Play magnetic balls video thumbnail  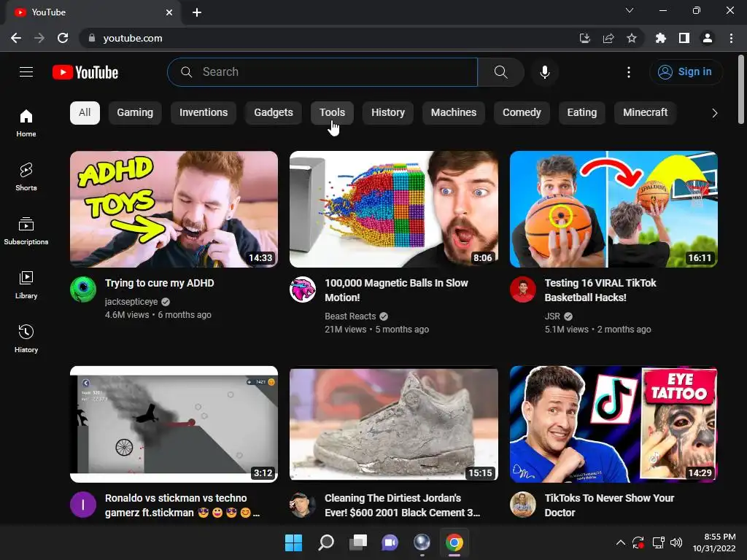coord(394,209)
